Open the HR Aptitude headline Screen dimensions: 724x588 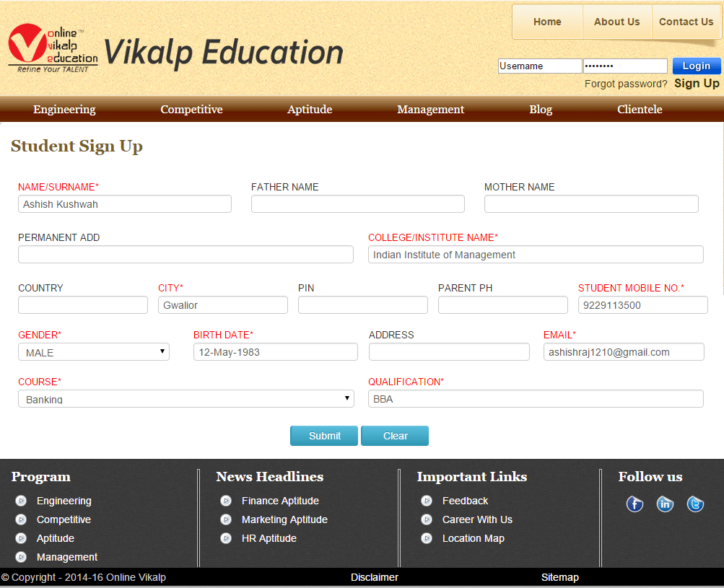point(269,539)
